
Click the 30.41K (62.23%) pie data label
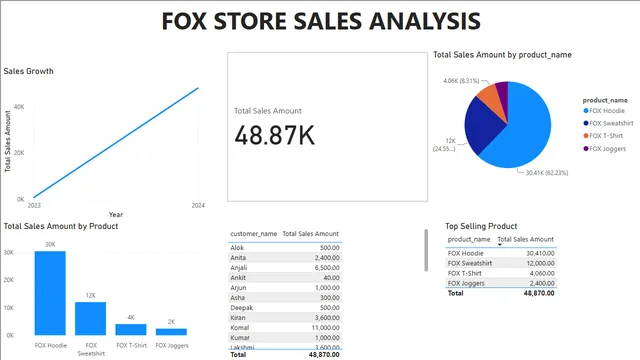pyautogui.click(x=547, y=173)
